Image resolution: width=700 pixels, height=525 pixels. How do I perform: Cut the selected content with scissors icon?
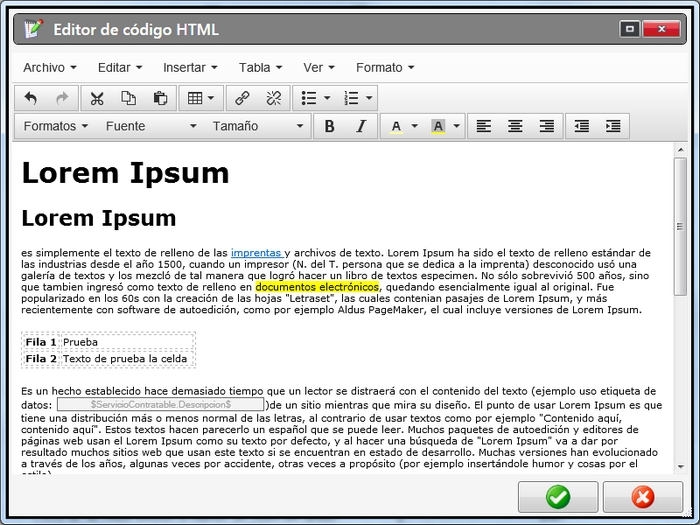tap(97, 98)
